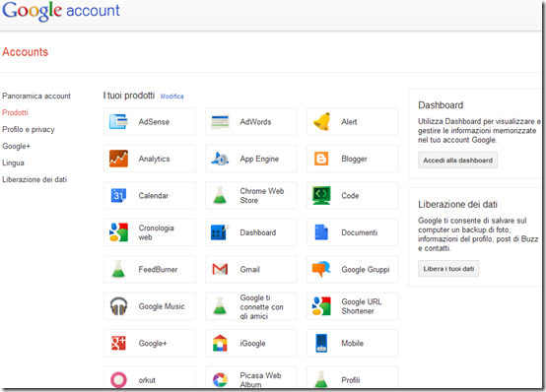Select Prodotti in the left menu
This screenshot has height=392, width=546.
click(15, 112)
